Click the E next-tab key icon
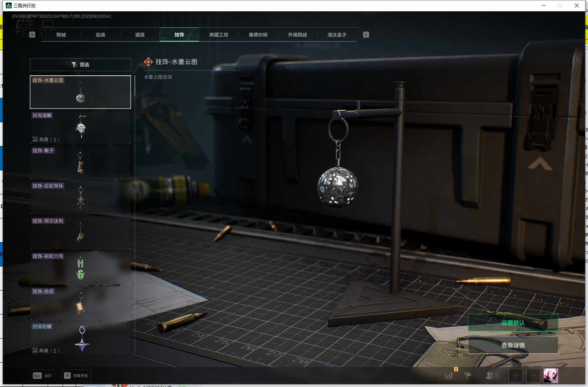The image size is (588, 387). point(366,35)
